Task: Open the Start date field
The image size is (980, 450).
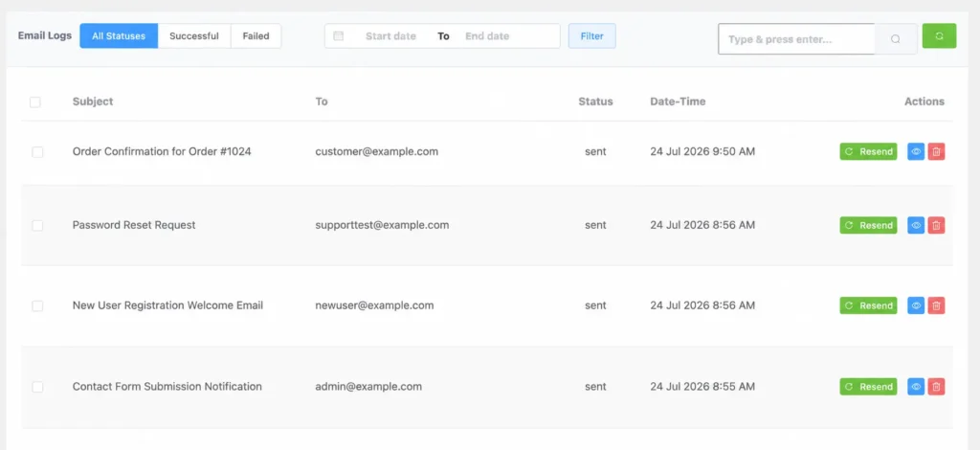Action: pyautogui.click(x=390, y=36)
